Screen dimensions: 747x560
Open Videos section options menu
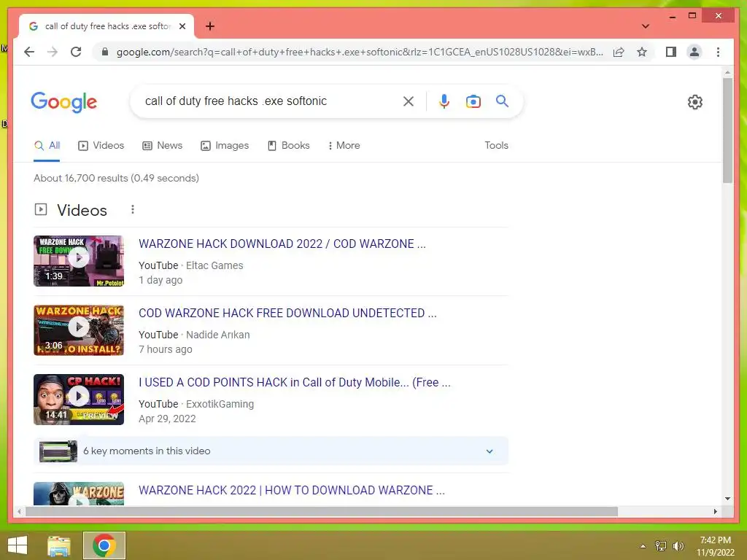point(133,209)
